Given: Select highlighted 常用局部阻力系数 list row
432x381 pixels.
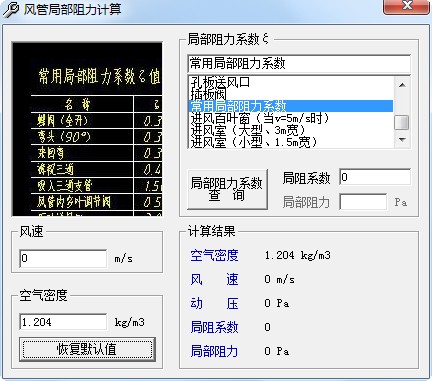Looking at the screenshot, I should (x=291, y=106).
